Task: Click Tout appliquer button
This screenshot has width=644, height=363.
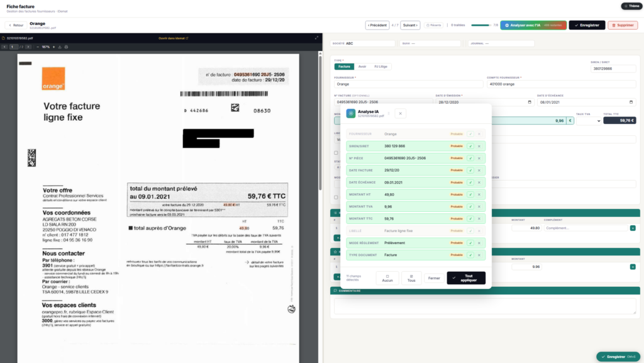Action: 466,278
